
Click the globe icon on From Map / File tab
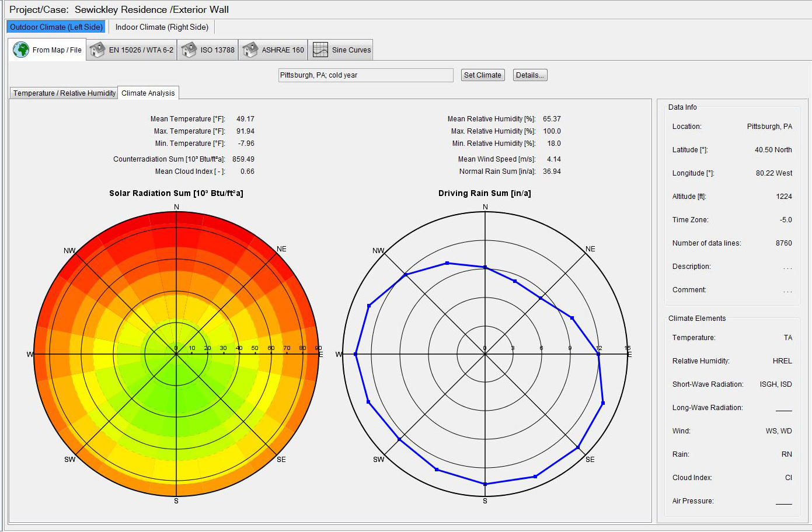pos(21,50)
